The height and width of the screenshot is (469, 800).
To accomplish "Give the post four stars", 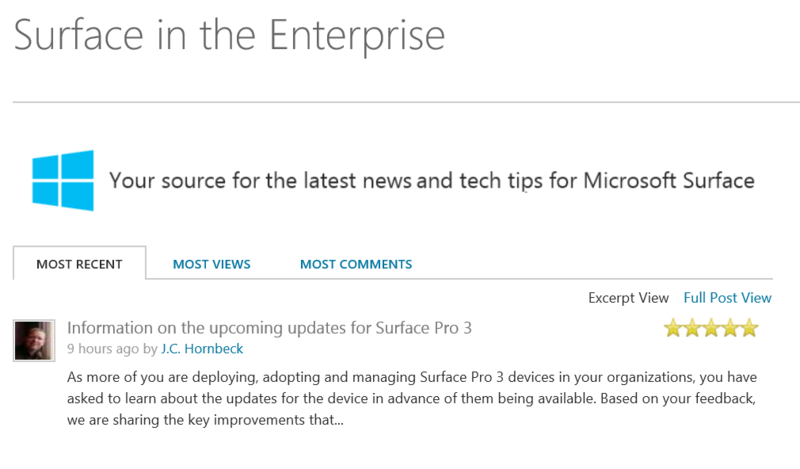I will (x=730, y=328).
